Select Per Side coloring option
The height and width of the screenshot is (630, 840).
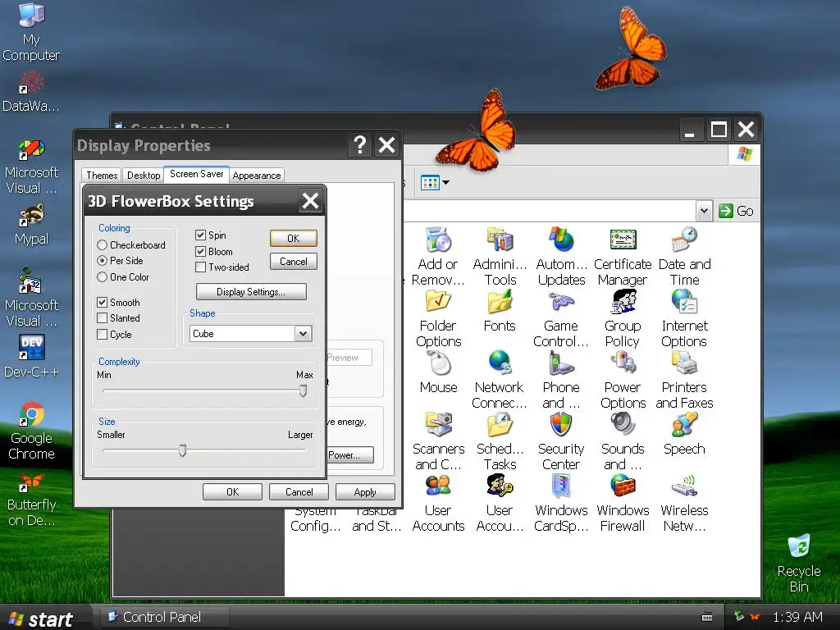[x=120, y=260]
